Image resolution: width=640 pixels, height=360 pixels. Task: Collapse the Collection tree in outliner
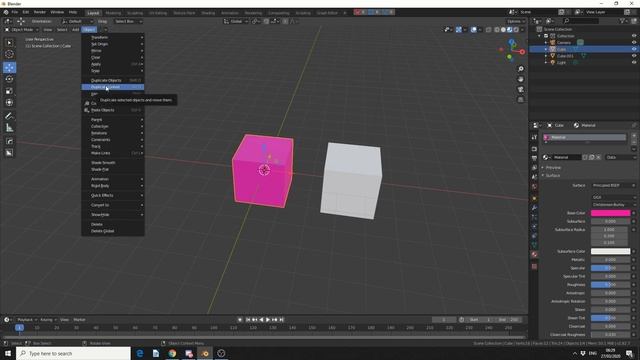540,36
